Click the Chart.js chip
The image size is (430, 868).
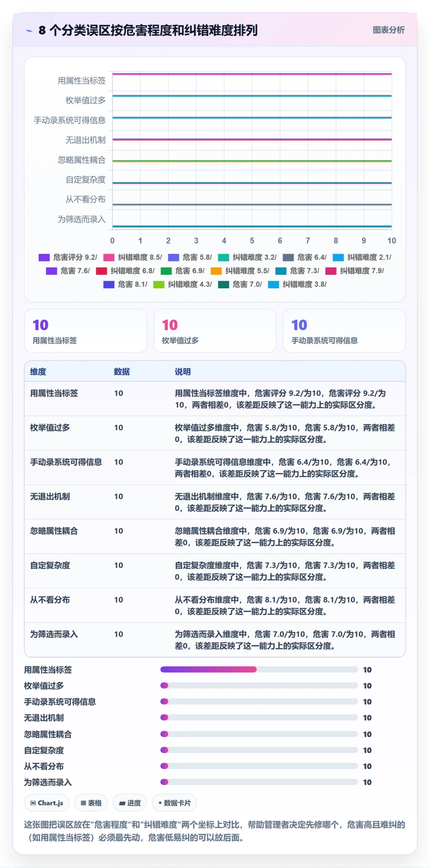47,803
